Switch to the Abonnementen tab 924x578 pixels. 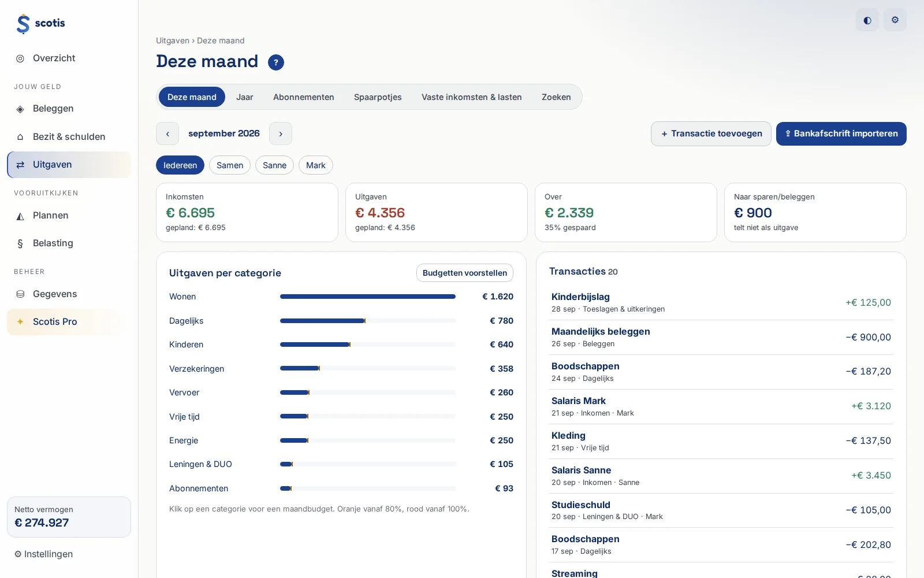pyautogui.click(x=304, y=97)
